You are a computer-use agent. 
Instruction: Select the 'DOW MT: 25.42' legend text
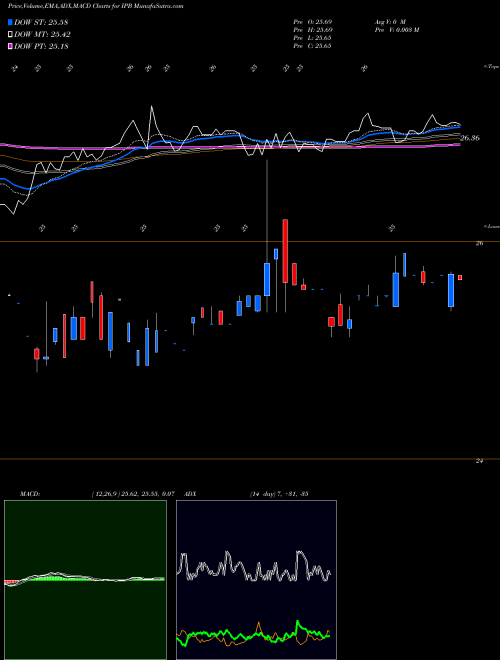click(43, 35)
